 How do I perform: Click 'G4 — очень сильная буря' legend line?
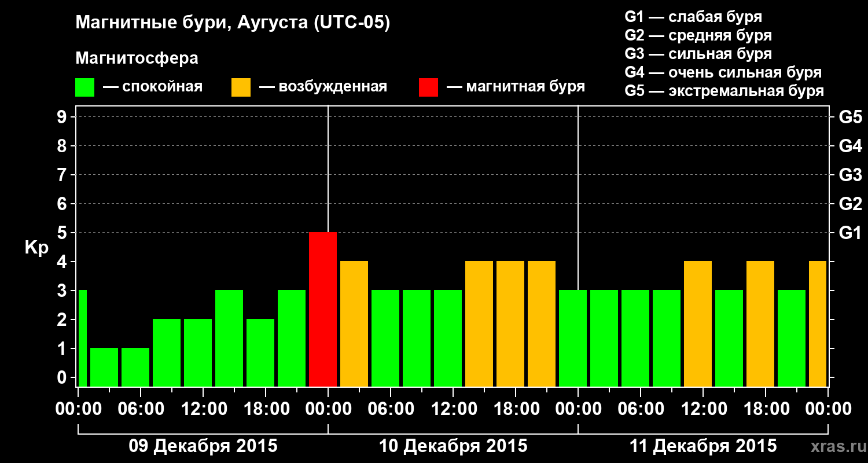pos(723,72)
